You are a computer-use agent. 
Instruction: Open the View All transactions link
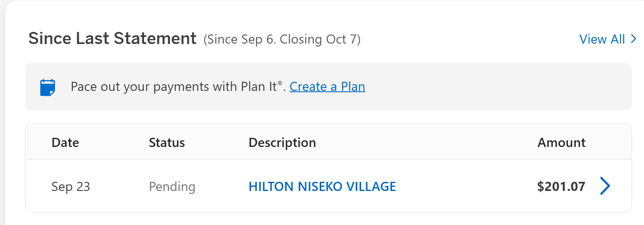point(602,39)
